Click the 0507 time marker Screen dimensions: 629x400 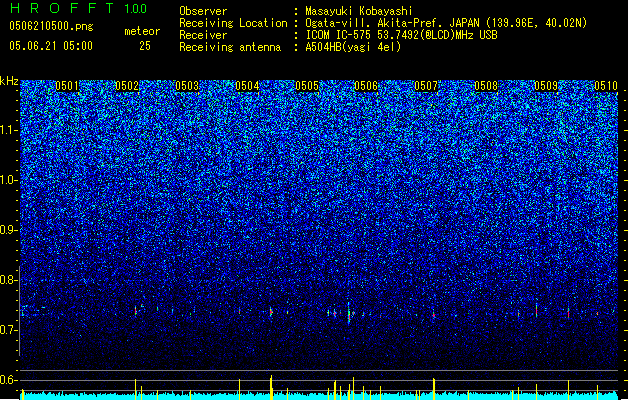coord(426,86)
